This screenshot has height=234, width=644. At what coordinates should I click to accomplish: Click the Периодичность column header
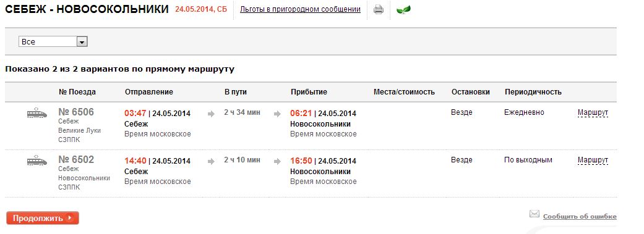click(x=533, y=92)
